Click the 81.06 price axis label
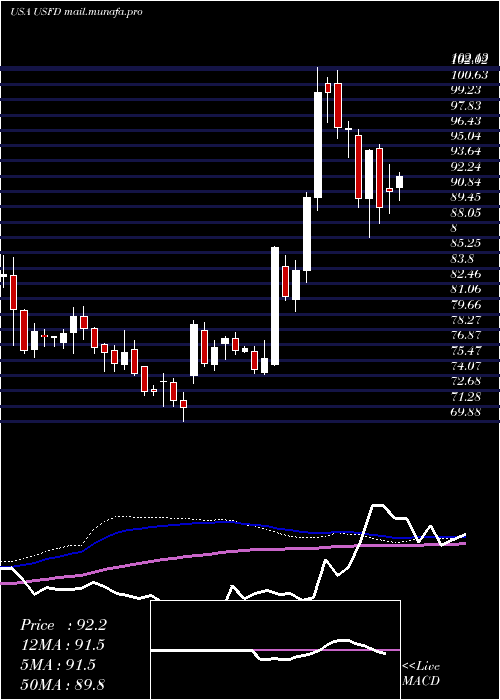This screenshot has width=500, height=700. pyautogui.click(x=466, y=289)
